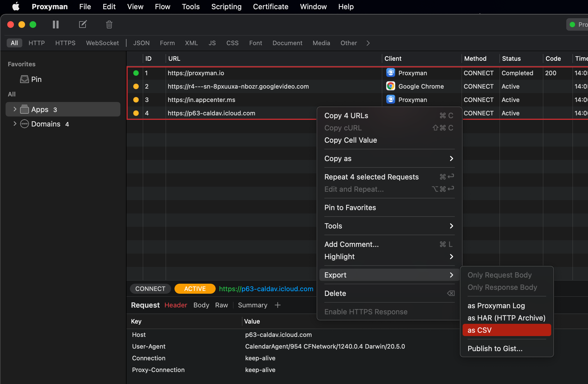This screenshot has width=588, height=384.
Task: Expand hidden filter tabs with chevron
Action: pyautogui.click(x=368, y=43)
